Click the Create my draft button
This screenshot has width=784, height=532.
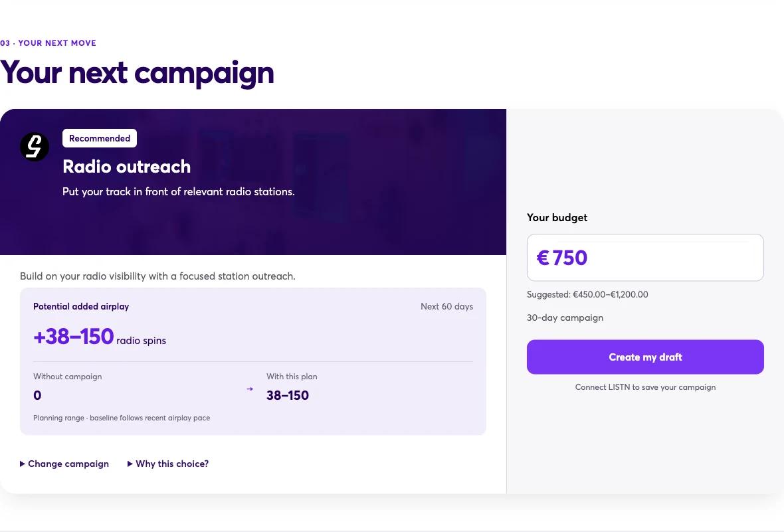coord(645,357)
